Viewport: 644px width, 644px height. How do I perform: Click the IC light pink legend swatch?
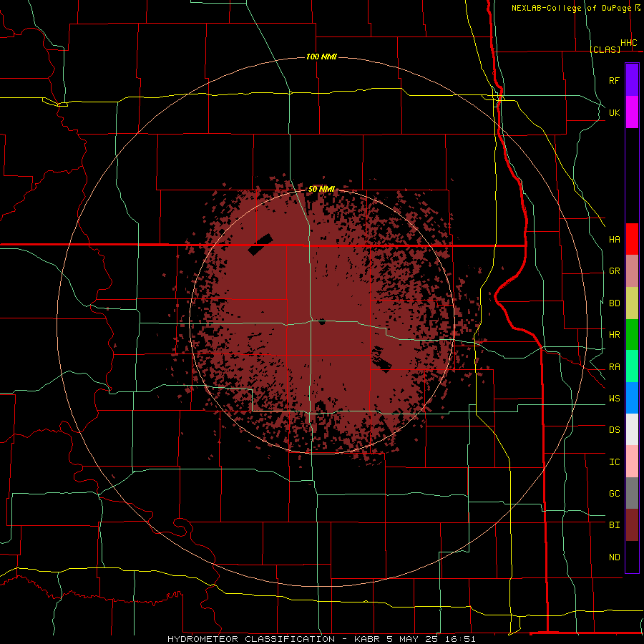pos(632,462)
